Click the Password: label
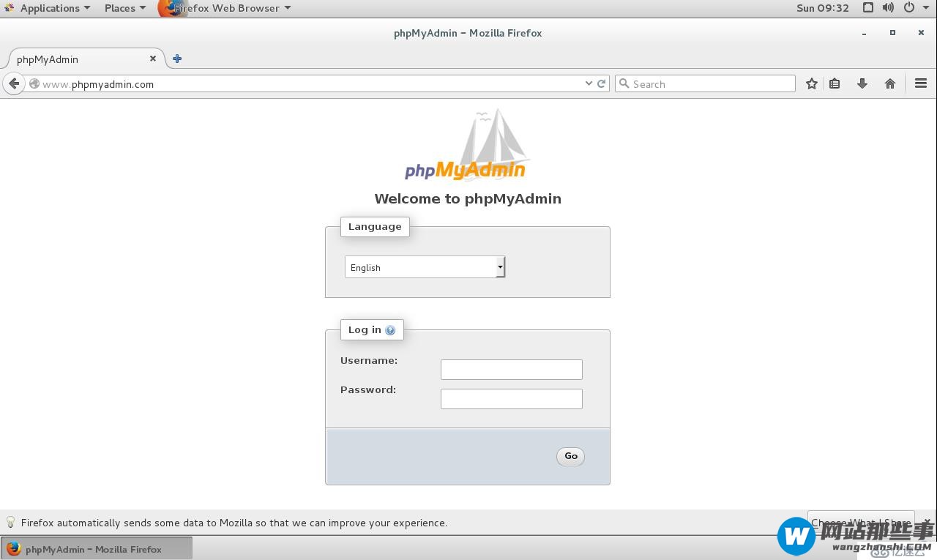The width and height of the screenshot is (937, 560). 368,390
